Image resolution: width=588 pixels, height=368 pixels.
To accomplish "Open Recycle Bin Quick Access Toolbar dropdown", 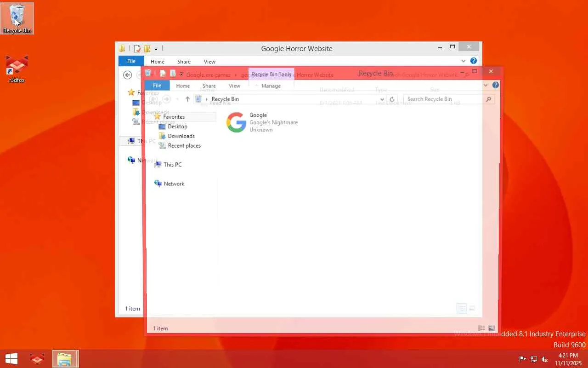I will (x=181, y=74).
